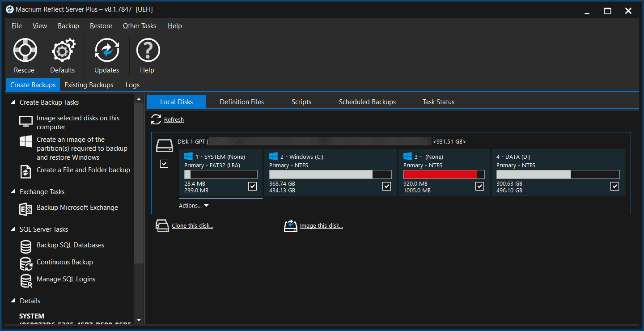Open the Scheduled Backups tab
This screenshot has width=644, height=331.
click(367, 102)
